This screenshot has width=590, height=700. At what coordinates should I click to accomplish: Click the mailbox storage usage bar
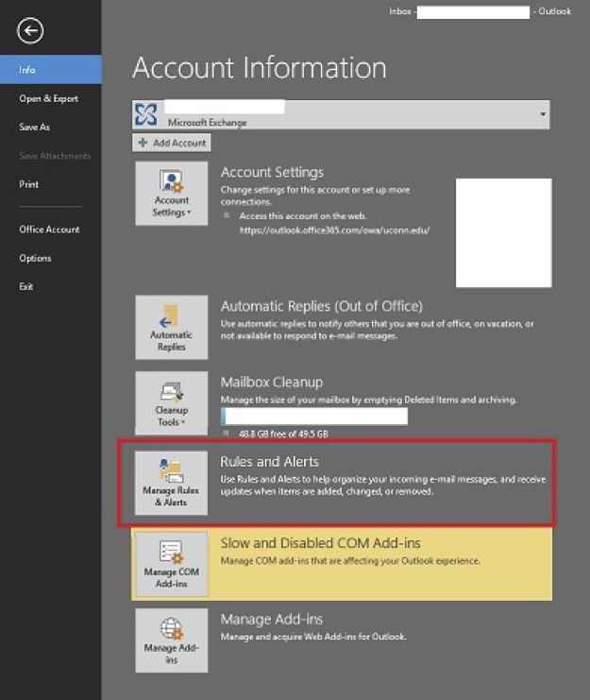[x=313, y=417]
